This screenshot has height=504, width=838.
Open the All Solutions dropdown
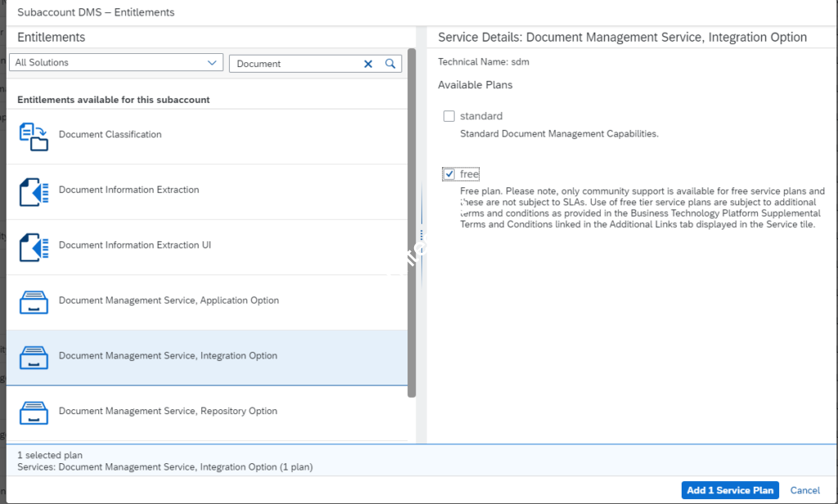(116, 62)
